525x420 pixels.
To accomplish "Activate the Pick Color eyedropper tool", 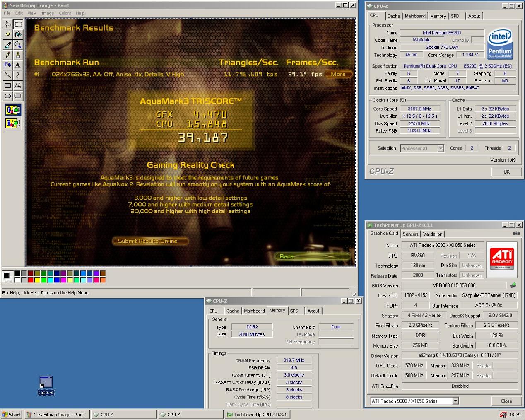I will 7,45.
